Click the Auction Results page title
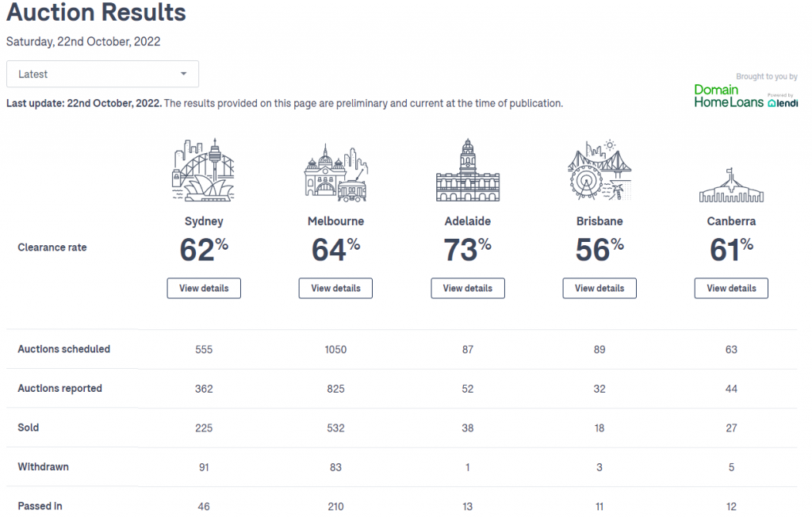Screen dimensions: 812x518 pos(96,12)
